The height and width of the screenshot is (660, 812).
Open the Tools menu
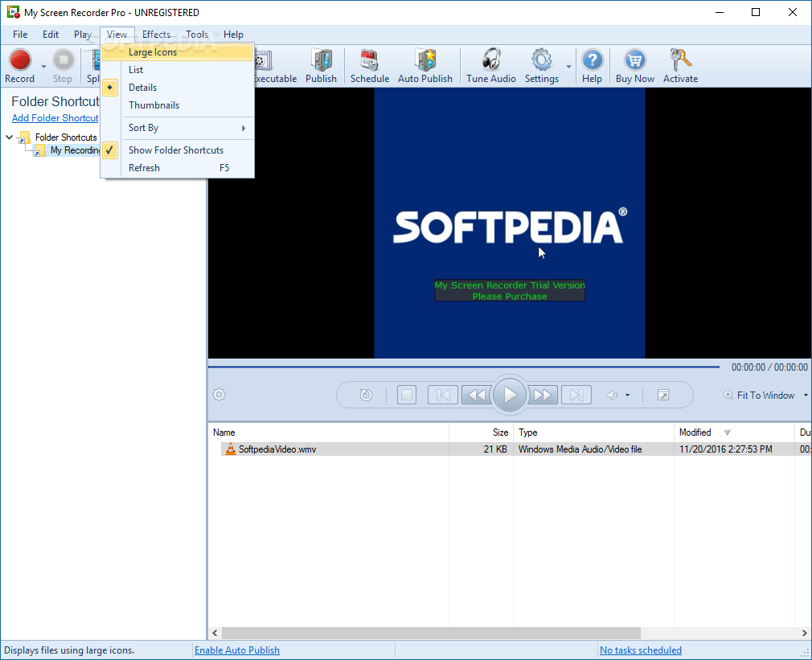click(x=197, y=35)
